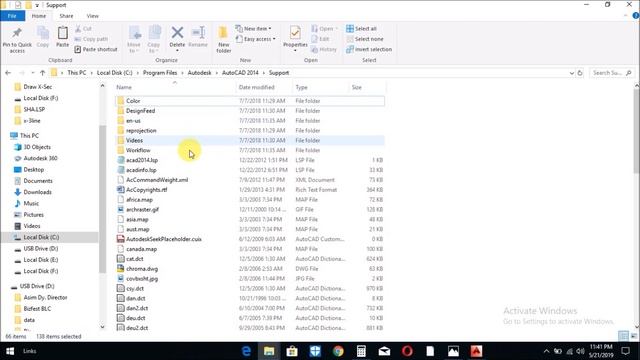Image resolution: width=640 pixels, height=360 pixels.
Task: Switch to details view toggle
Action: point(623,336)
